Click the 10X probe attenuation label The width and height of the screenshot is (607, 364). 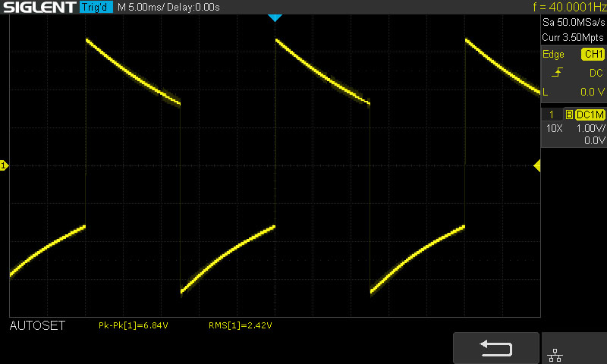[x=554, y=128]
